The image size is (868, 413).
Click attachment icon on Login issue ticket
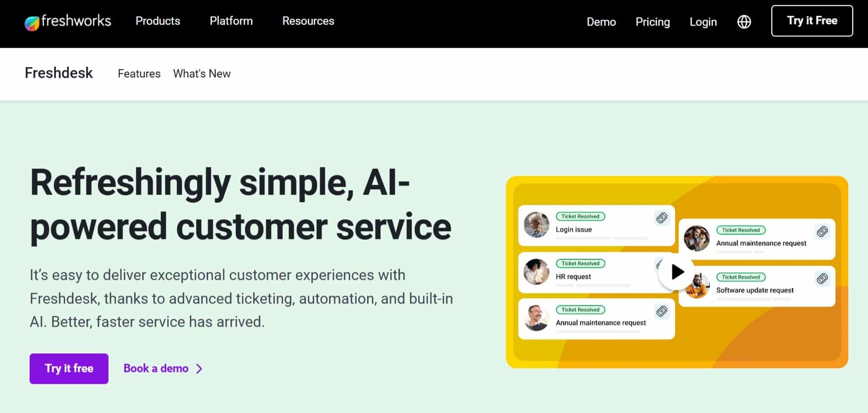pyautogui.click(x=662, y=218)
